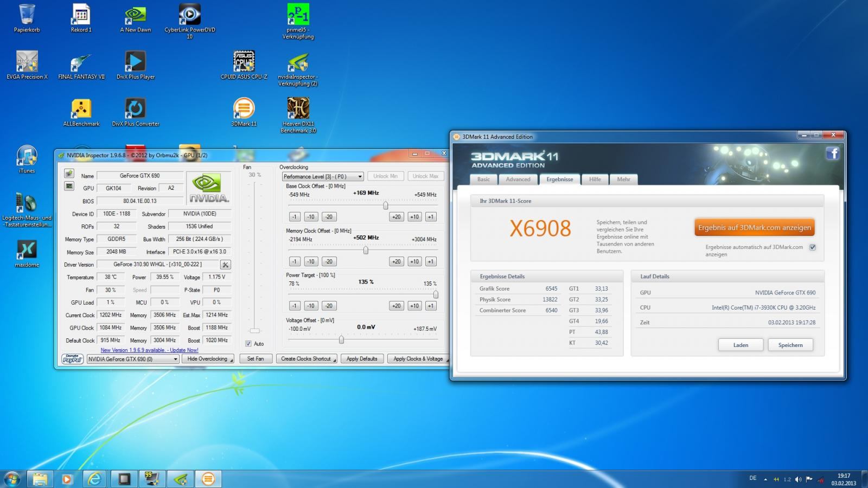Viewport: 868px width, 488px height.
Task: Click the Hide Overclocking button
Action: [x=208, y=359]
